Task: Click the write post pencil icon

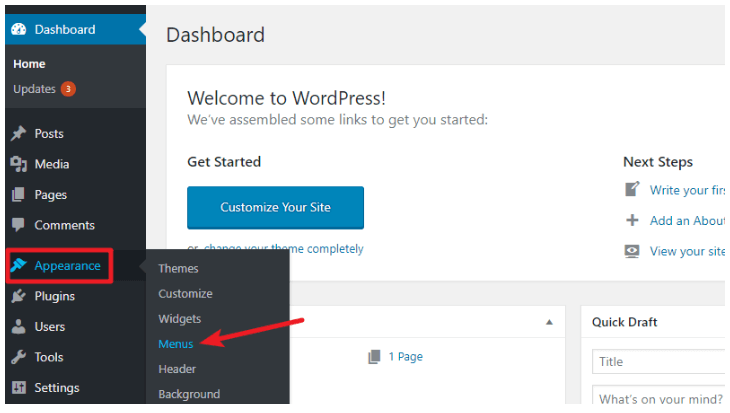Action: point(632,189)
